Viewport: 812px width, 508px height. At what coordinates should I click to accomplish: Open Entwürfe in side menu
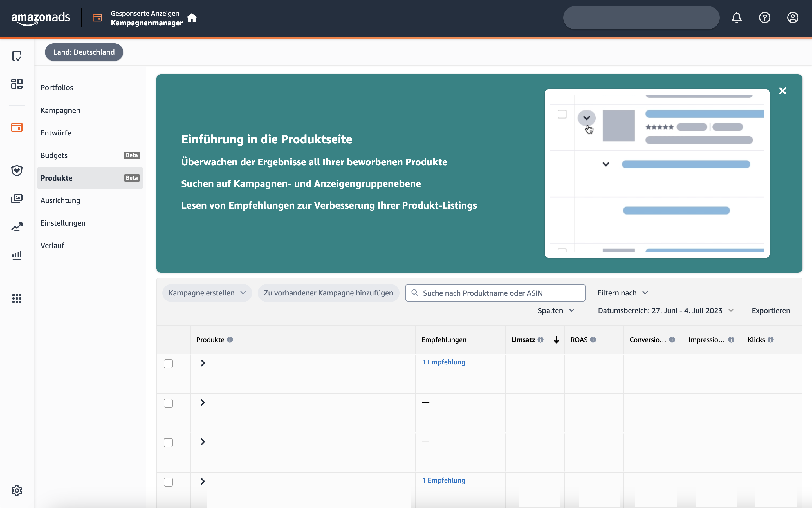coord(56,133)
